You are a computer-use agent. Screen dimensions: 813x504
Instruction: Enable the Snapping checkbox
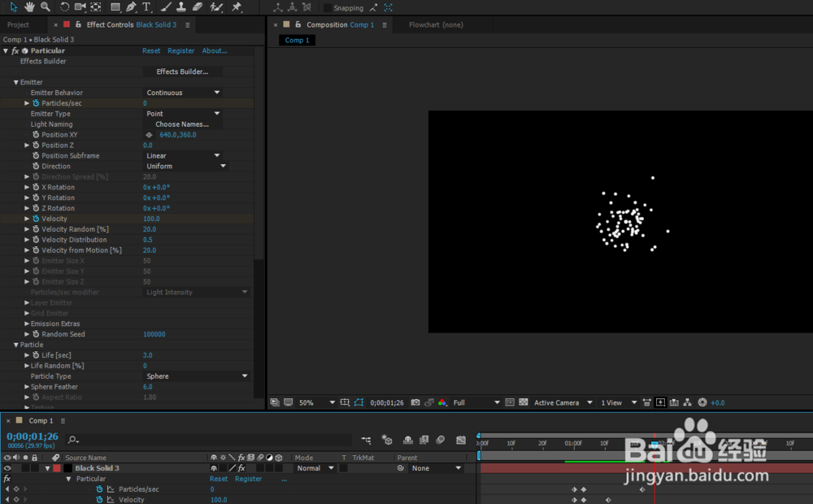(x=327, y=8)
